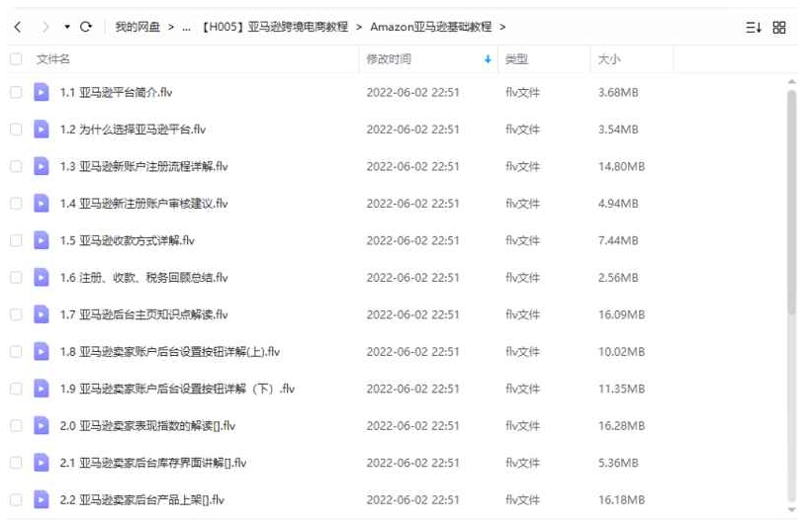Image resolution: width=812 pixels, height=527 pixels.
Task: Click video icon of 1.3 file
Action: [42, 166]
